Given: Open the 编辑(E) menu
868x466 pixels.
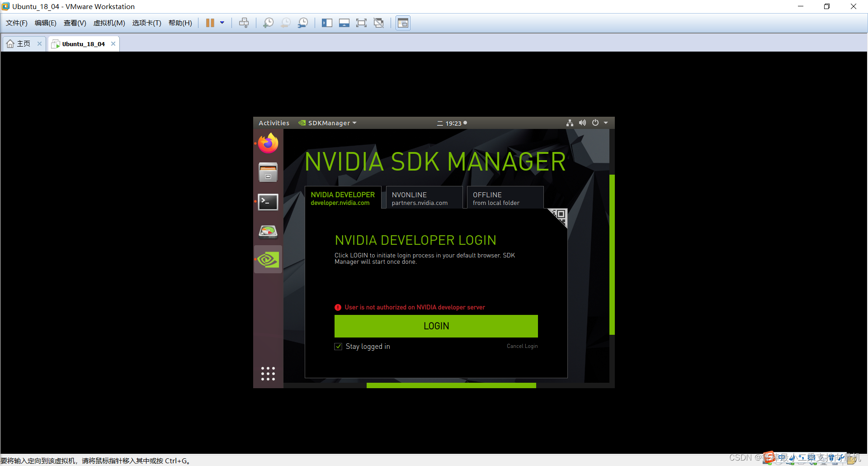Looking at the screenshot, I should (46, 23).
